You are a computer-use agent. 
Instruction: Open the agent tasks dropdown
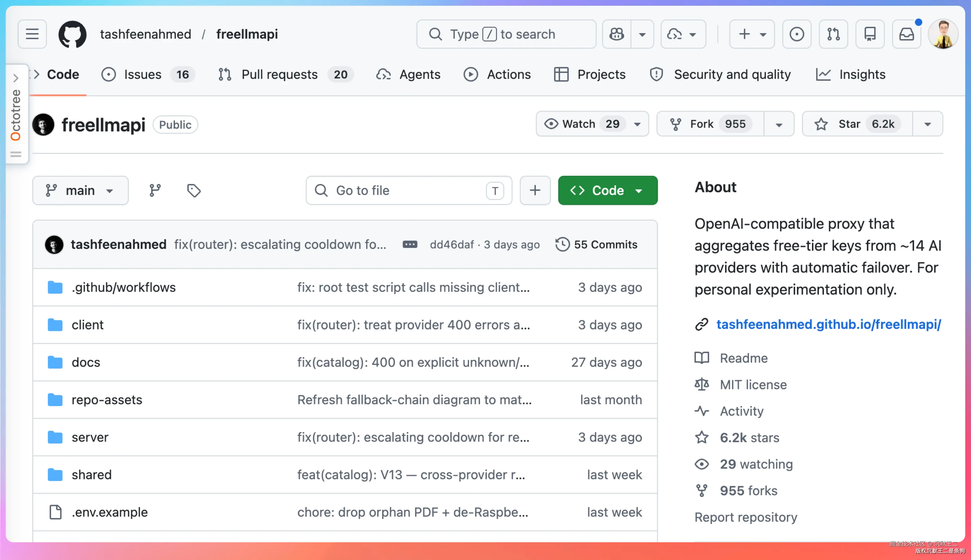pos(683,34)
